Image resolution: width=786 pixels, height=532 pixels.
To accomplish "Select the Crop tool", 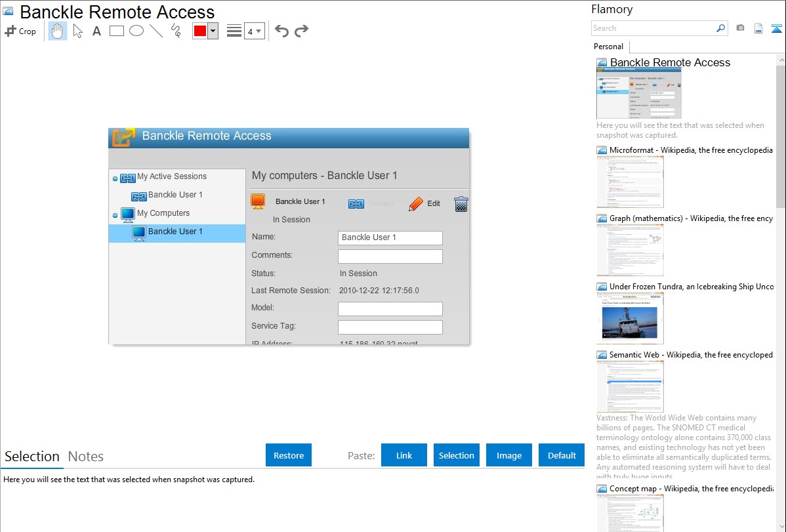I will pos(20,31).
